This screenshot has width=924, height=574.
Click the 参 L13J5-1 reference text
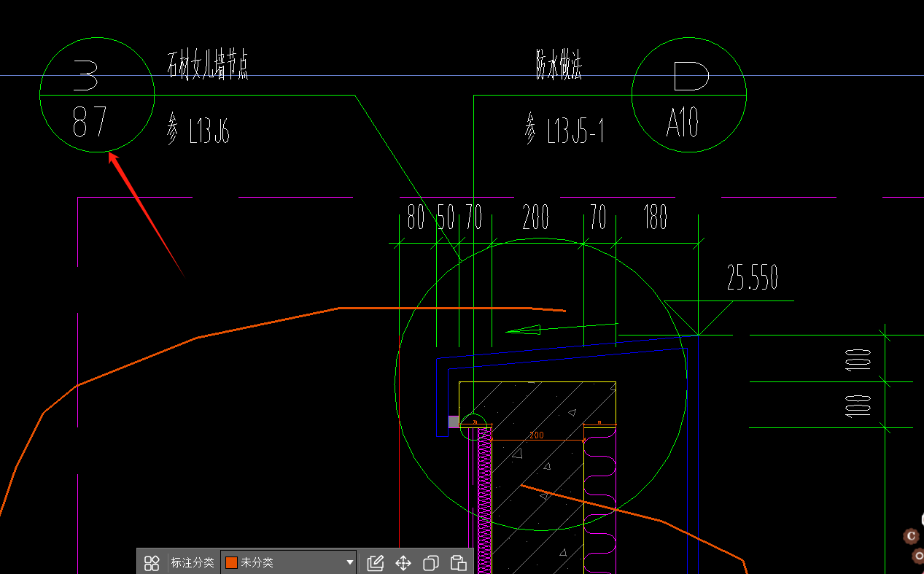pyautogui.click(x=564, y=130)
